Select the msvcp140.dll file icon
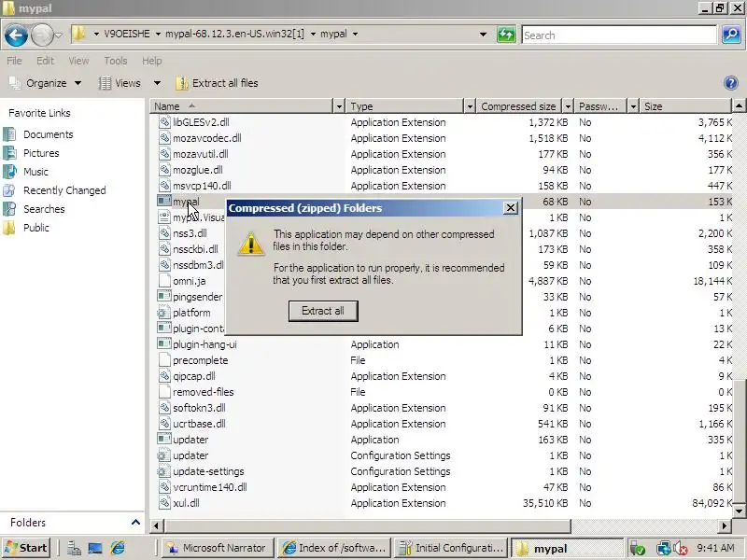Image resolution: width=747 pixels, height=560 pixels. (164, 185)
